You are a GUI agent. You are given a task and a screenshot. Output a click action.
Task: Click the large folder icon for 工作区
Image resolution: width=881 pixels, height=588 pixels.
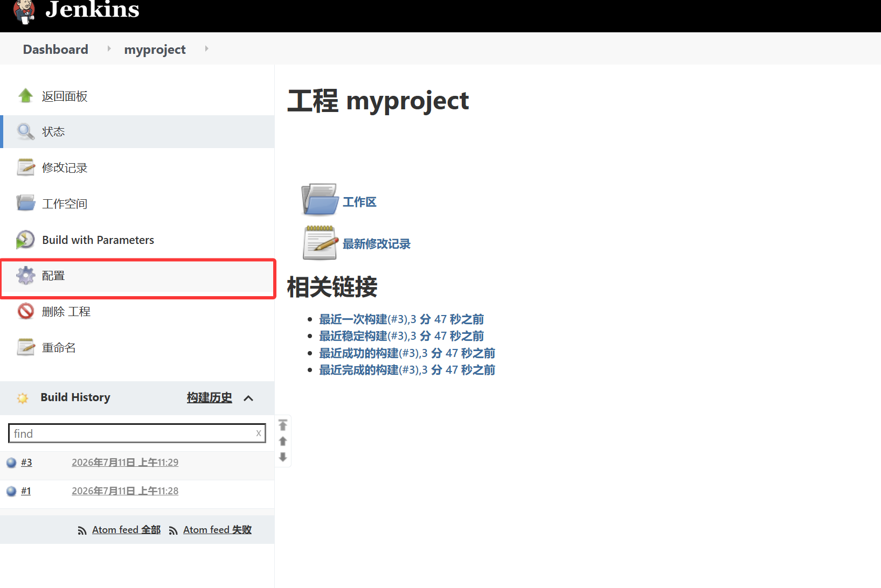tap(320, 199)
